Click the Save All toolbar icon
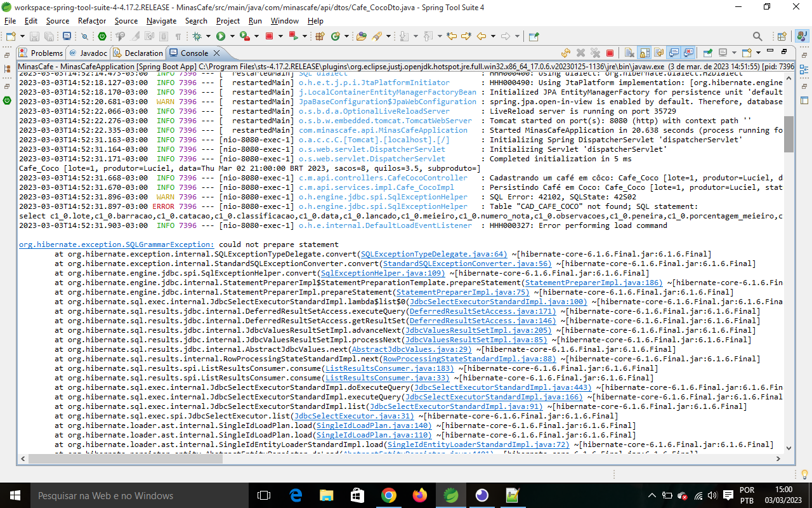The width and height of the screenshot is (812, 508). (49, 36)
